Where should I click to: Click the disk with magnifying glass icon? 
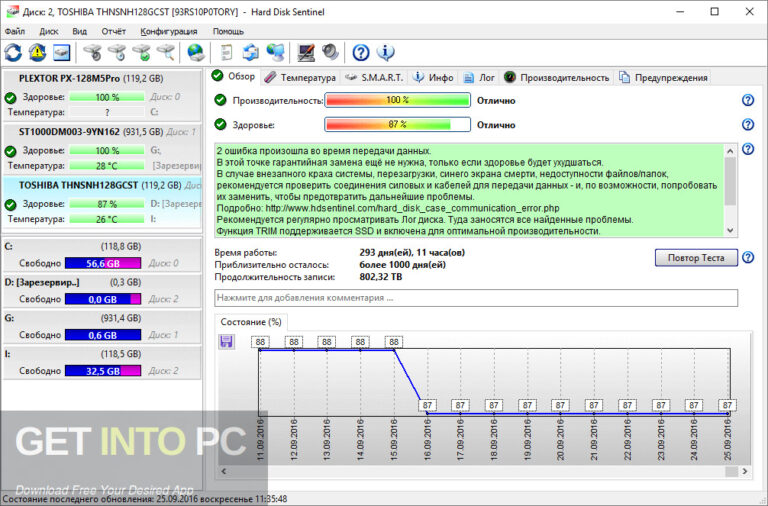[166, 52]
